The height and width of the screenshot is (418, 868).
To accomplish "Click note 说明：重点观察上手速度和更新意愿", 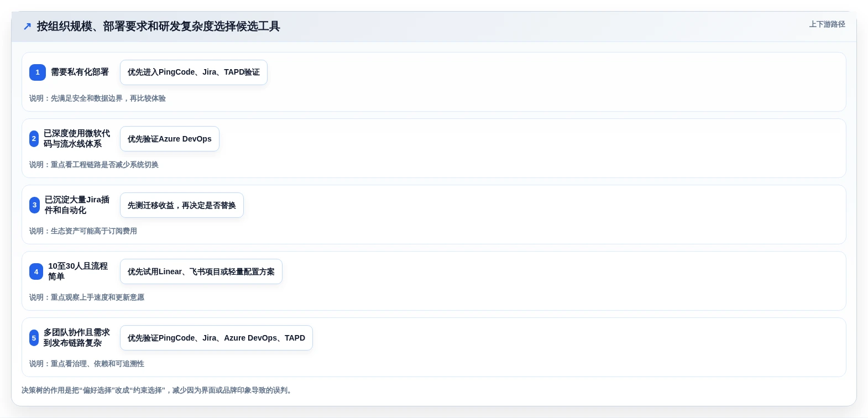I will pyautogui.click(x=87, y=297).
